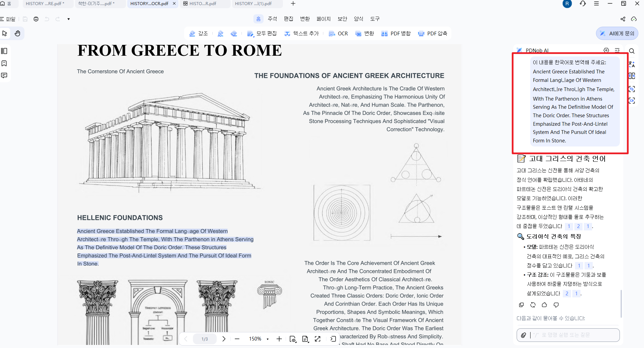Dislike the AI response with thumbs down

556,305
